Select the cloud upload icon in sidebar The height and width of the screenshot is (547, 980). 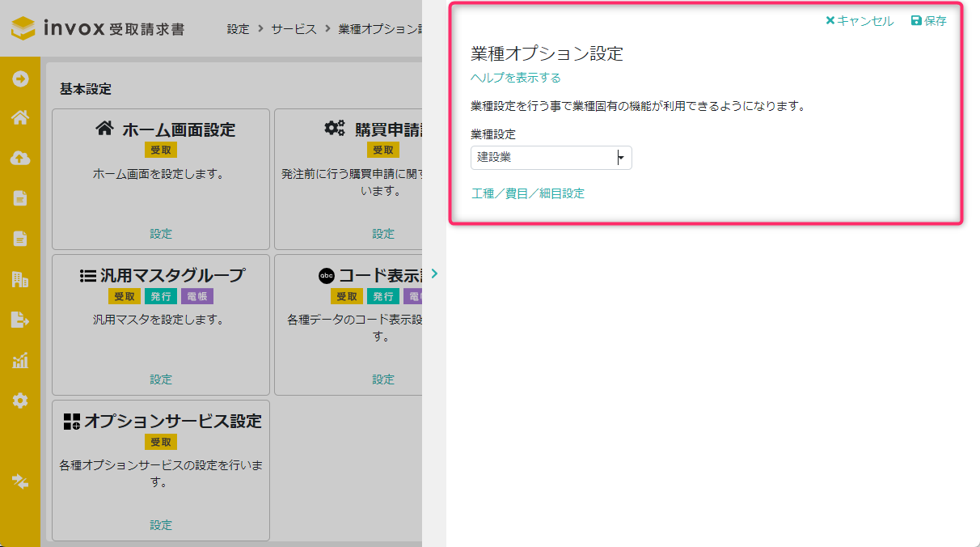[20, 158]
